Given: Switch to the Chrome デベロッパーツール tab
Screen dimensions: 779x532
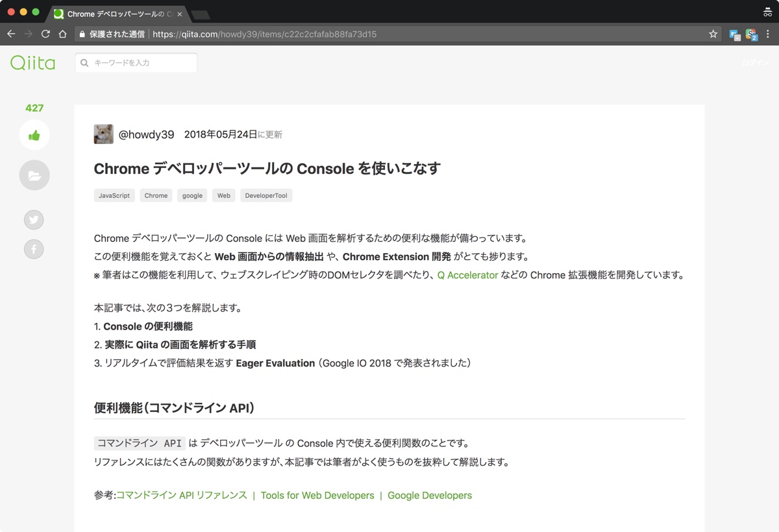Looking at the screenshot, I should pos(117,14).
